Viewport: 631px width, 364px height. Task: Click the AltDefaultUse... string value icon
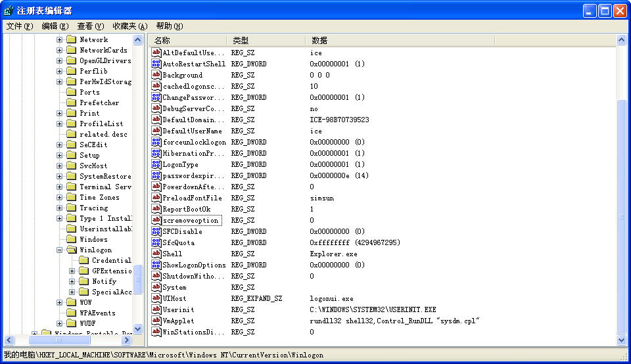[156, 53]
